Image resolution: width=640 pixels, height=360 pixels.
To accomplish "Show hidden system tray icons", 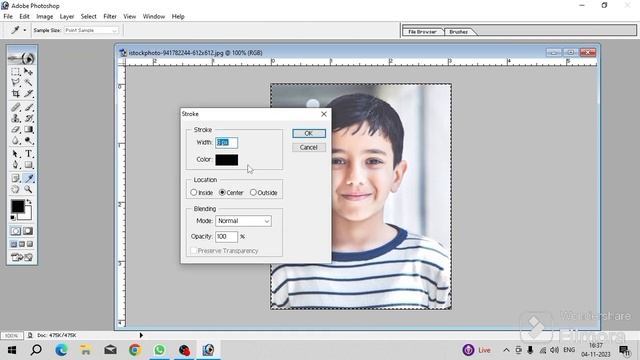I will [x=506, y=350].
